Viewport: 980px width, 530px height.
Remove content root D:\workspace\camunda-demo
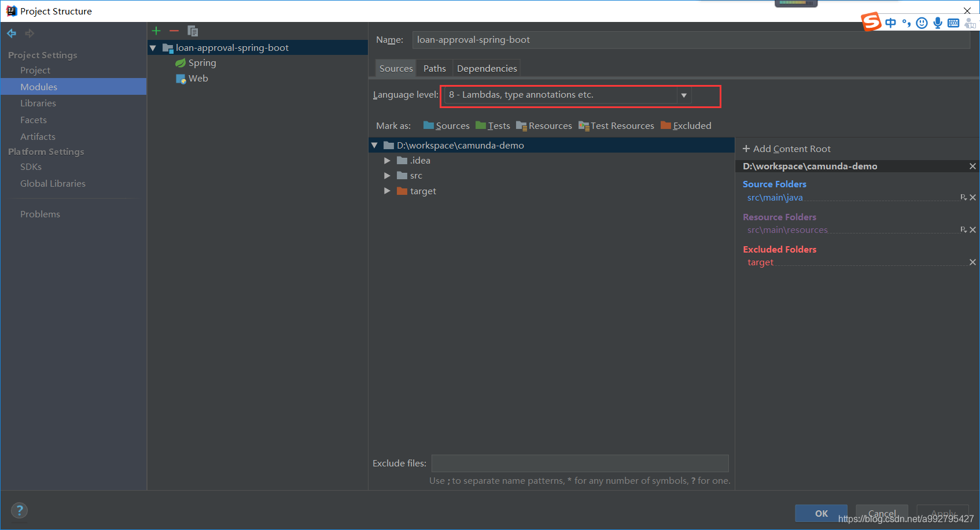(972, 166)
